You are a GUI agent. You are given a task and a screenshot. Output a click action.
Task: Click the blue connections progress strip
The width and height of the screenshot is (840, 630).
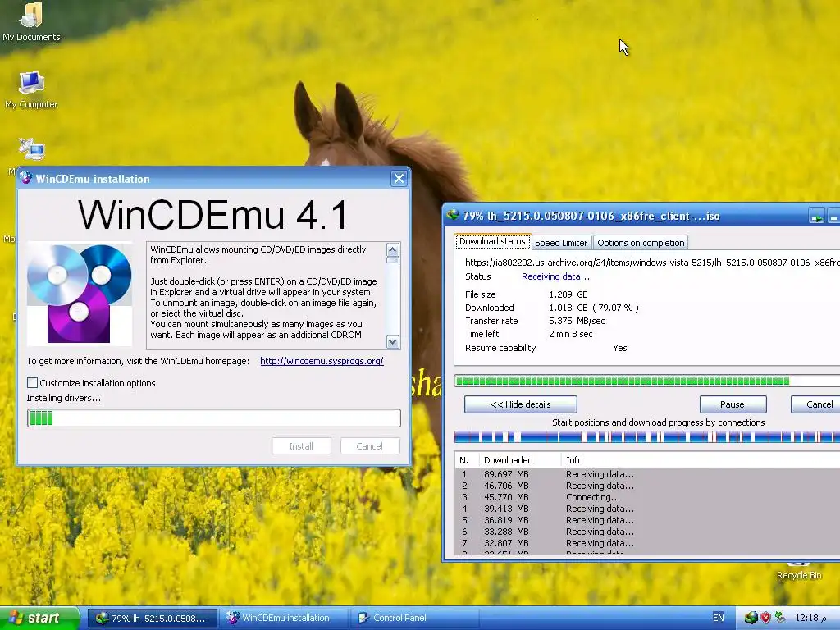[x=647, y=436]
